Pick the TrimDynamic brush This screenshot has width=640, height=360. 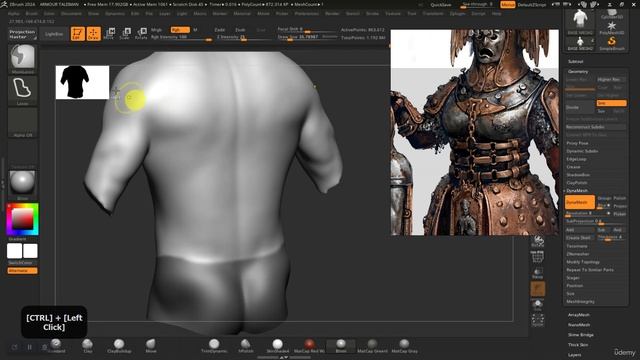[x=214, y=345]
